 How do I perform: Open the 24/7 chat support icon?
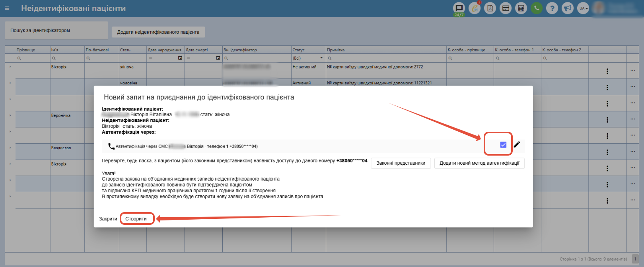point(459,8)
